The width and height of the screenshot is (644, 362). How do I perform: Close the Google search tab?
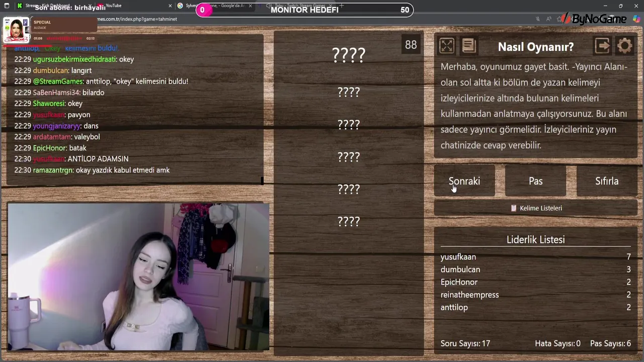pos(250,6)
